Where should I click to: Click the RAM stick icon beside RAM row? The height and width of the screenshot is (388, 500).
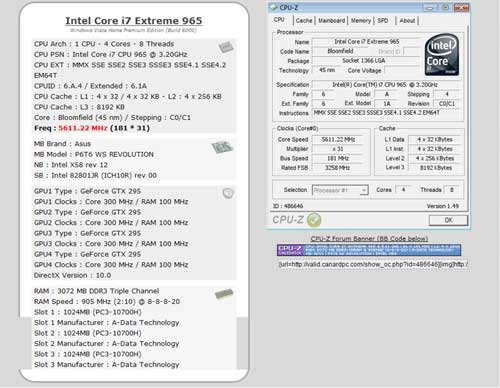pyautogui.click(x=224, y=294)
